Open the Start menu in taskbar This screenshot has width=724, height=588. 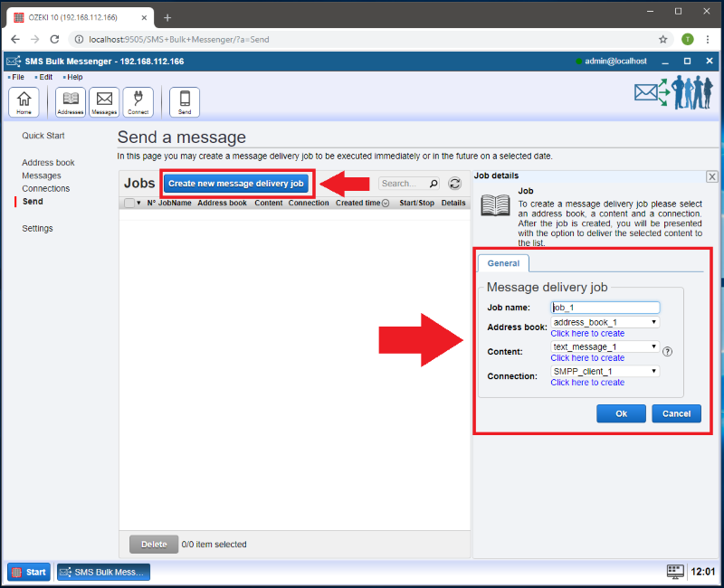coord(29,572)
